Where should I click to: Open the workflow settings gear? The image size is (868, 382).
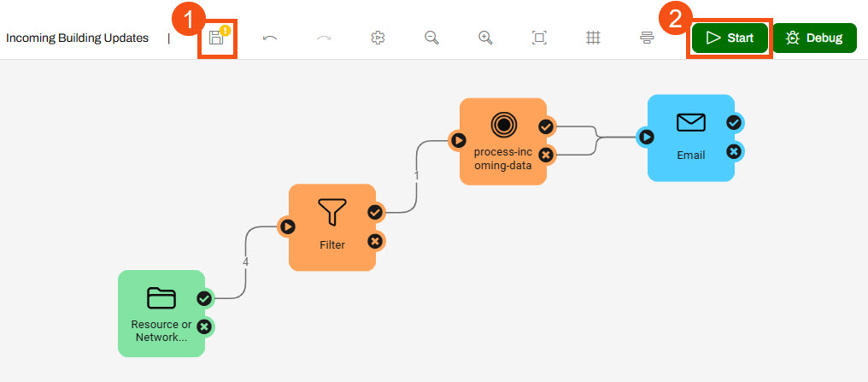coord(378,38)
